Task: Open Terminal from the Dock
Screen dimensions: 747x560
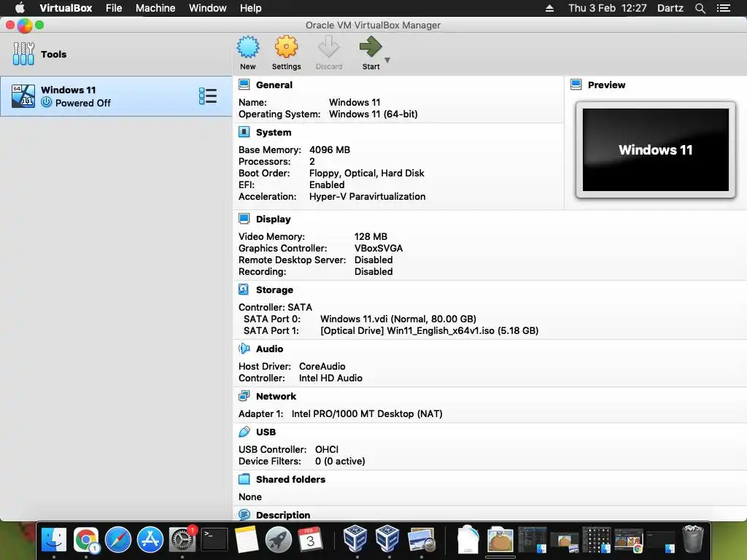Action: click(x=214, y=540)
